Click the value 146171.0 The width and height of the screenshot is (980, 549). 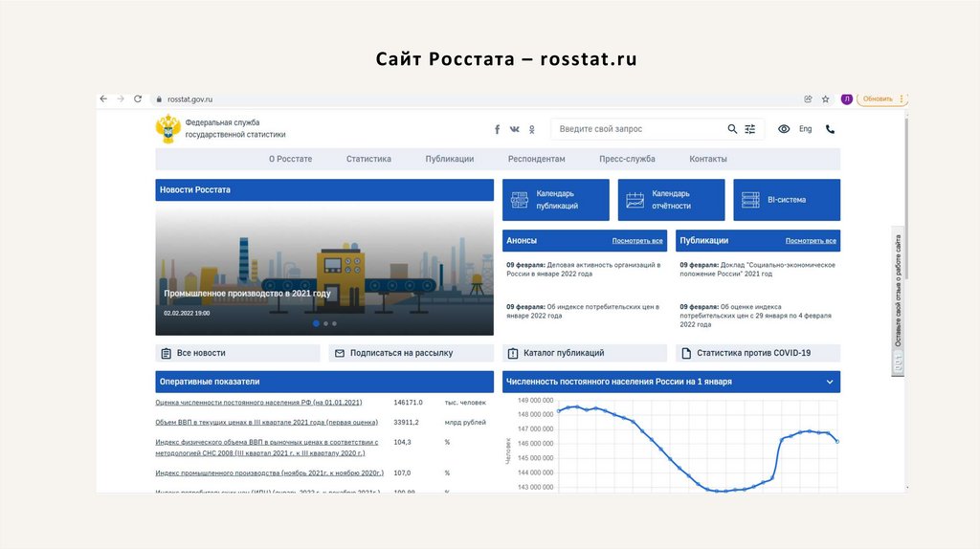coord(408,403)
